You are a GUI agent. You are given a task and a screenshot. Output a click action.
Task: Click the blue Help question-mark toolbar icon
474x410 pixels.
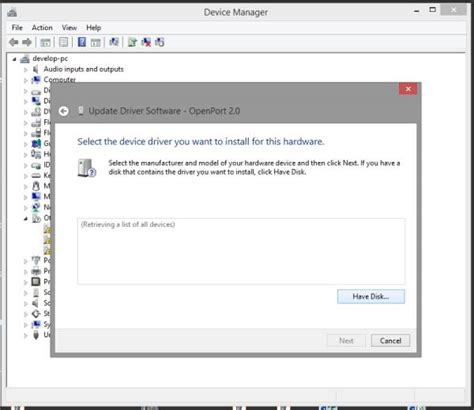pyautogui.click(x=82, y=42)
